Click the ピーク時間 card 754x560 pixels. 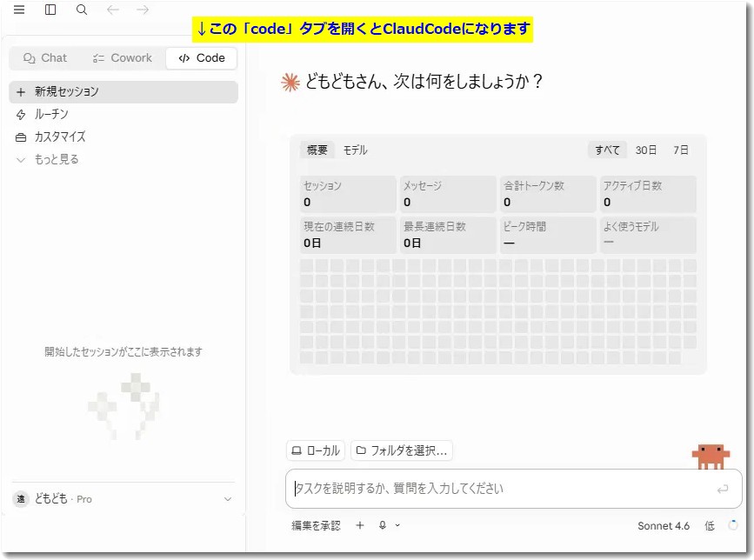pos(548,235)
